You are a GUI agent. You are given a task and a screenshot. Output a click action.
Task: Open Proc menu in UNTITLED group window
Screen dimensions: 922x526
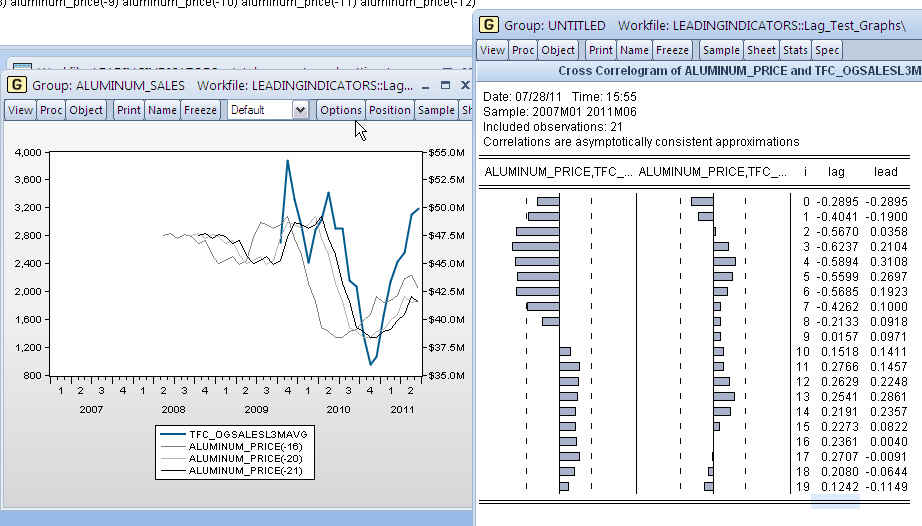[523, 50]
